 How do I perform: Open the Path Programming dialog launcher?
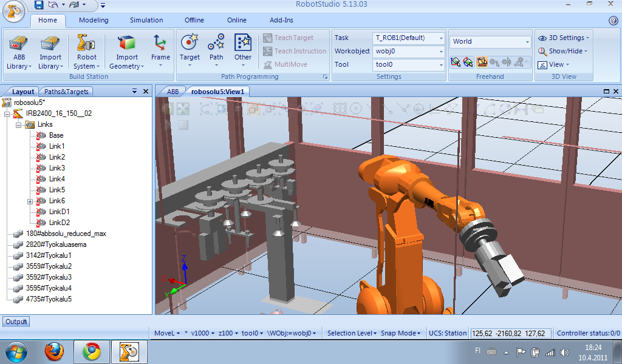(x=326, y=77)
